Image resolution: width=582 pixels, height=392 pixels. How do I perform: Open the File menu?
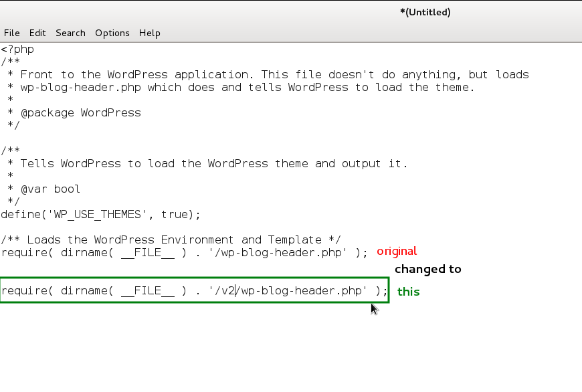[x=12, y=33]
